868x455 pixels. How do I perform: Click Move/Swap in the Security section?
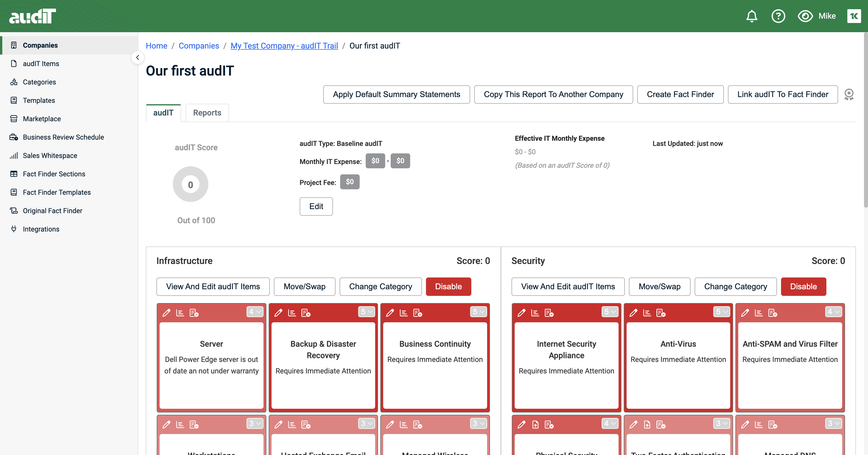(x=659, y=287)
